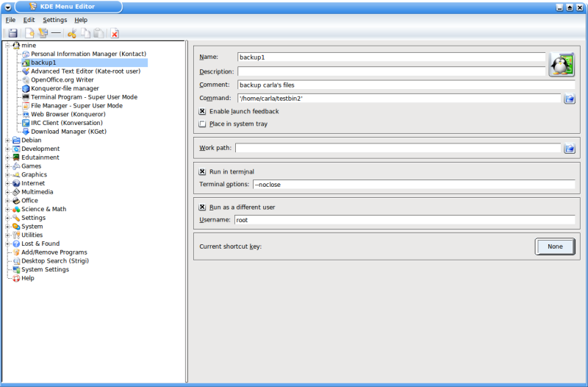The height and width of the screenshot is (387, 588).
Task: Select IRC Client (Konversation) entry
Action: [x=67, y=123]
